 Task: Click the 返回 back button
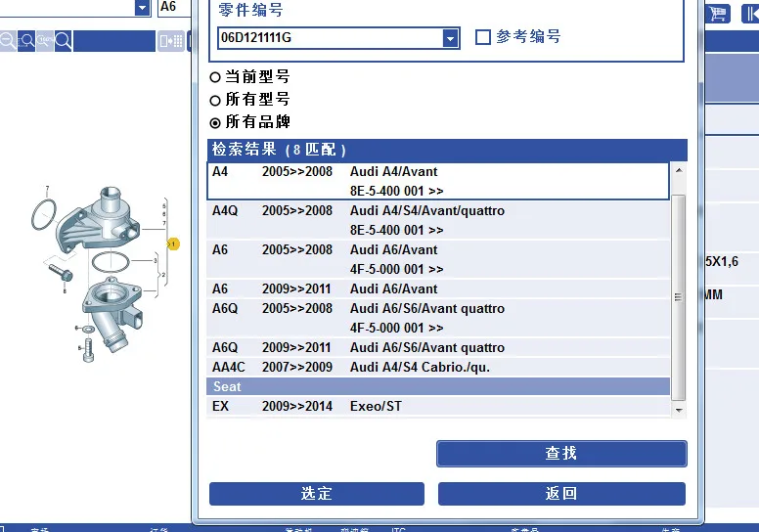click(x=561, y=494)
